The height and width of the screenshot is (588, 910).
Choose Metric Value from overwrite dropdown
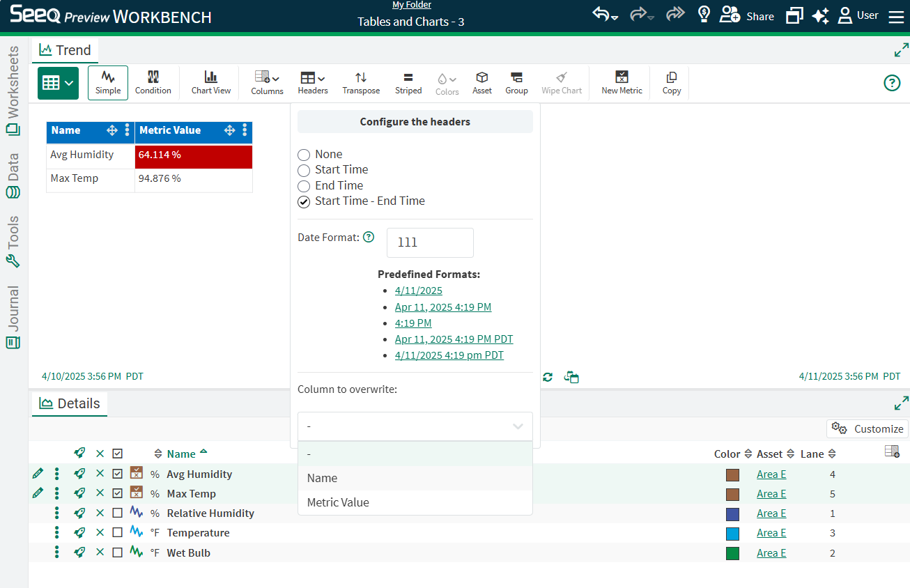[338, 502]
